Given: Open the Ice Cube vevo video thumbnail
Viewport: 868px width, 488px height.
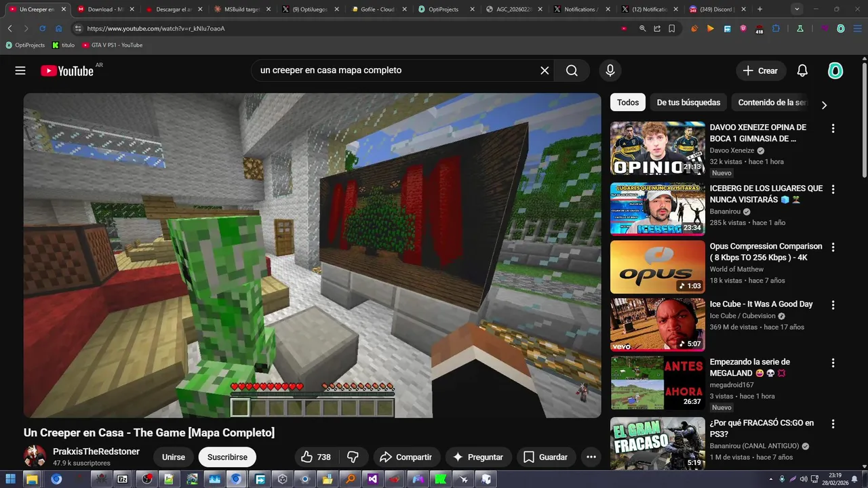Looking at the screenshot, I should coord(657,325).
